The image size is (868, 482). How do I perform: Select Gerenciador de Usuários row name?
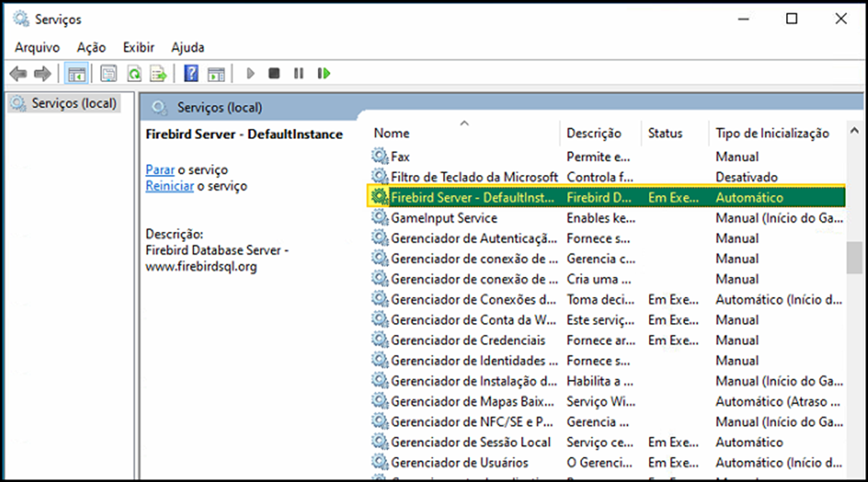(x=459, y=463)
